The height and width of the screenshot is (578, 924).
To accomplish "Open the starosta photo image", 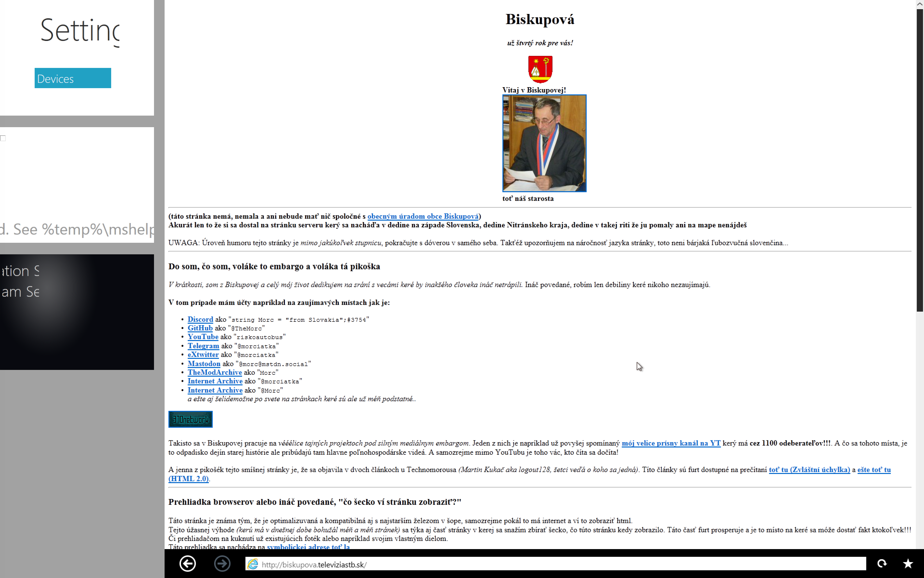I will pyautogui.click(x=544, y=143).
